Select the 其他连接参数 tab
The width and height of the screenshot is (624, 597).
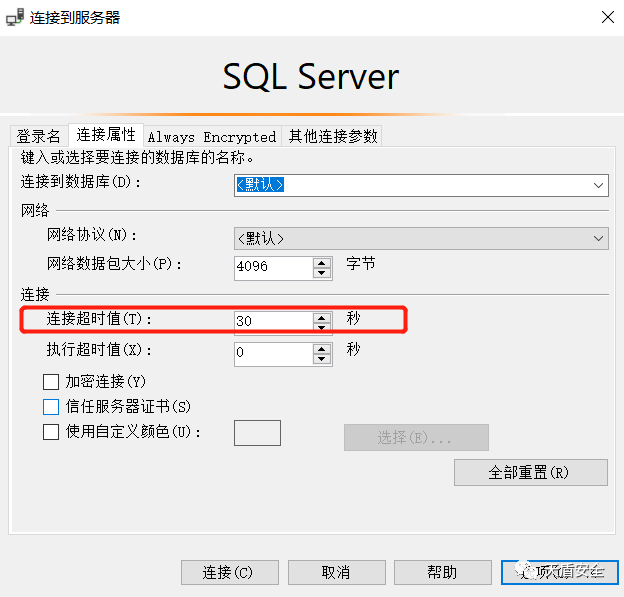(x=333, y=136)
